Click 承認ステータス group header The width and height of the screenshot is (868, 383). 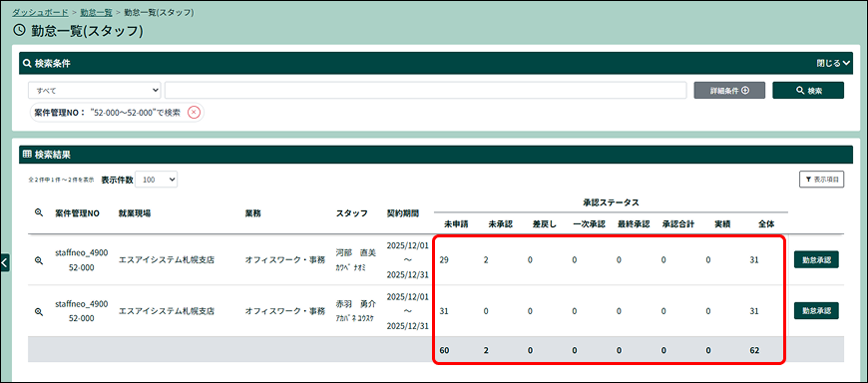pyautogui.click(x=611, y=202)
